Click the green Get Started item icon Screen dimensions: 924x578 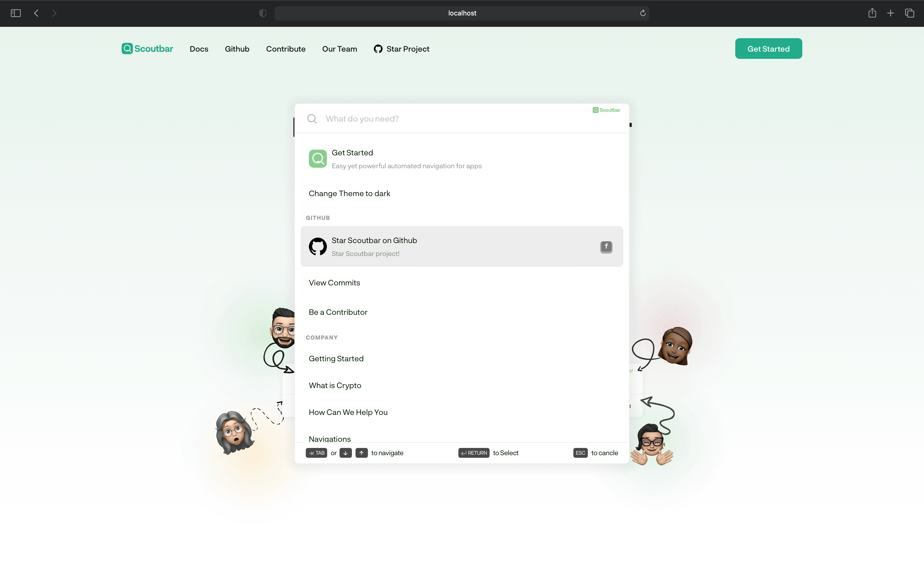pos(318,159)
